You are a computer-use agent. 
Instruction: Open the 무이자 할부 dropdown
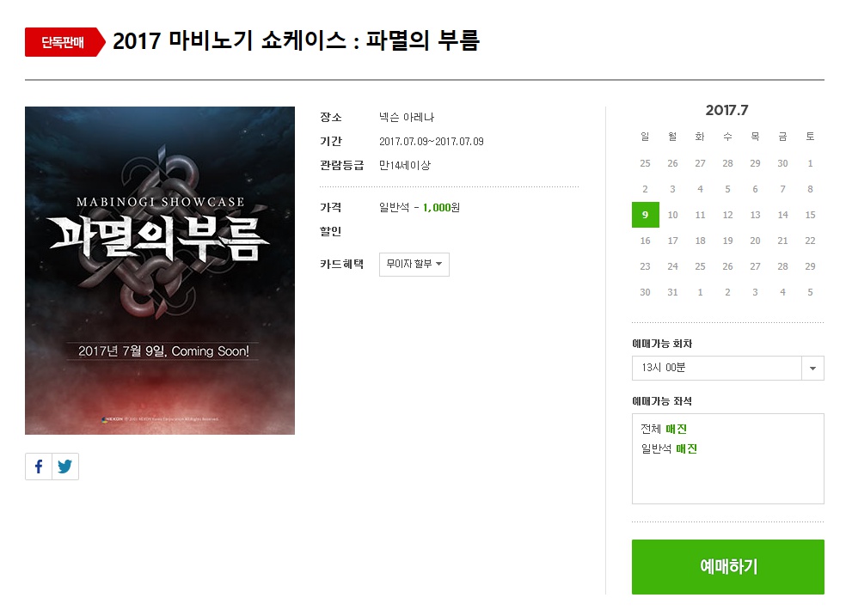414,264
